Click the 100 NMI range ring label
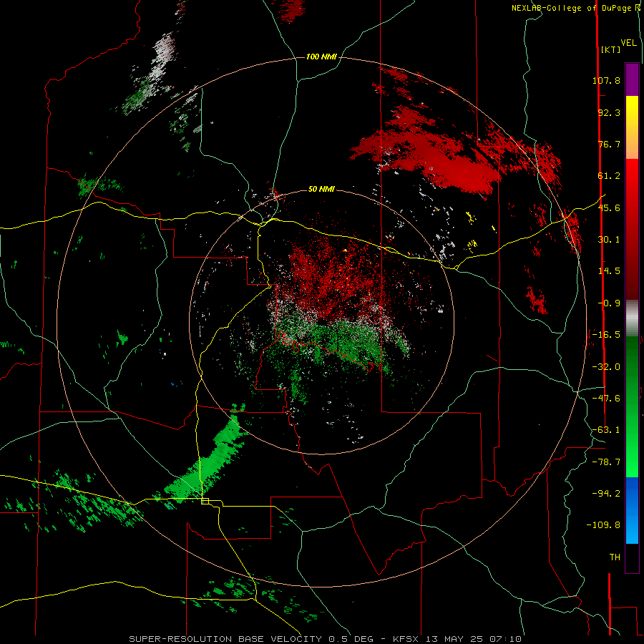Image resolution: width=644 pixels, height=644 pixels. [321, 57]
